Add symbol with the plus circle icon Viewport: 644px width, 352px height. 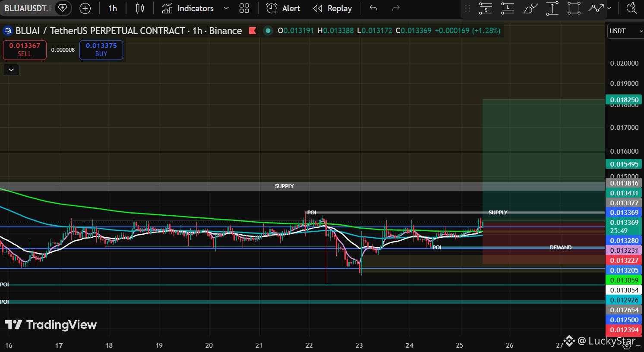point(85,8)
